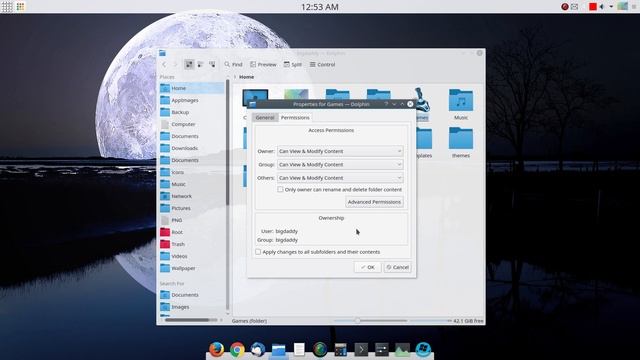The image size is (640, 360).
Task: Switch Dolphin to Icons view mode
Action: point(189,64)
